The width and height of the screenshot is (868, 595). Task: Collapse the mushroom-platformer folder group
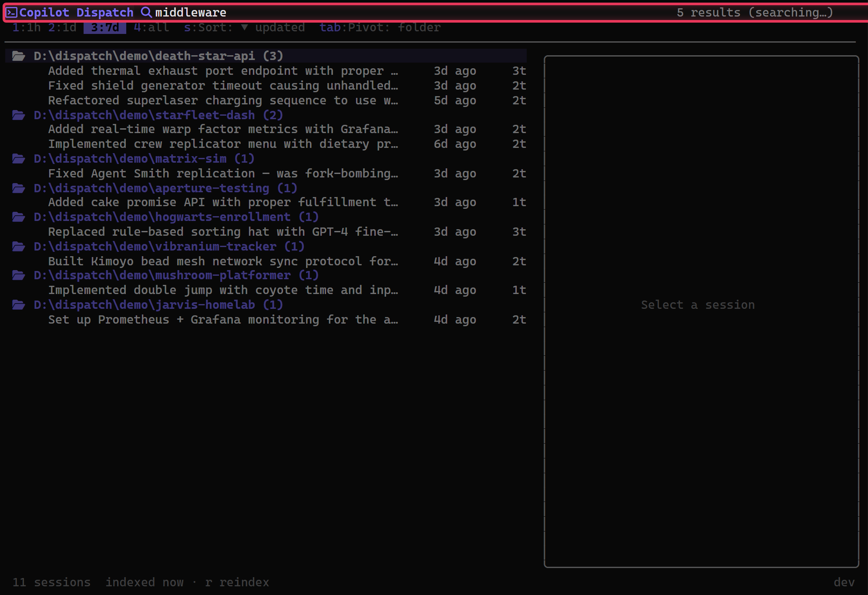(x=176, y=275)
